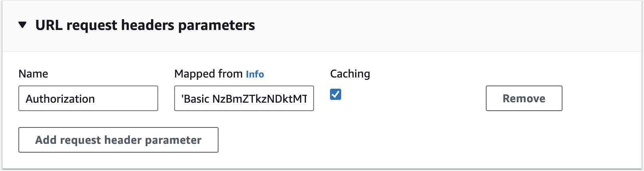
Task: Disable caching for the Authorization header
Action: tap(336, 95)
